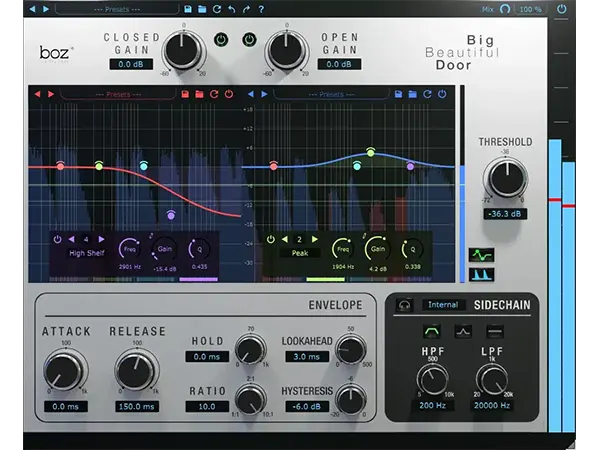
Task: Open the Internal sidechain source selector
Action: pyautogui.click(x=443, y=305)
